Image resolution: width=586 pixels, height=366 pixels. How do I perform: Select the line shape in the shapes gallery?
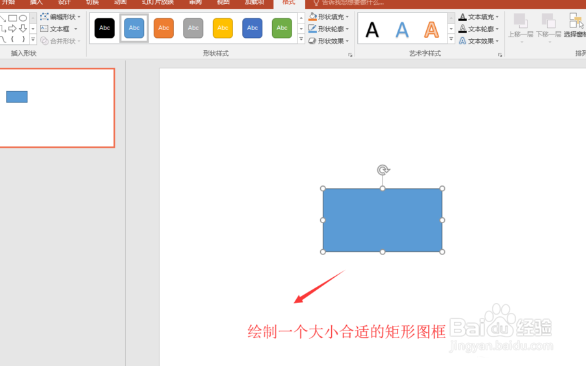[x=3, y=18]
